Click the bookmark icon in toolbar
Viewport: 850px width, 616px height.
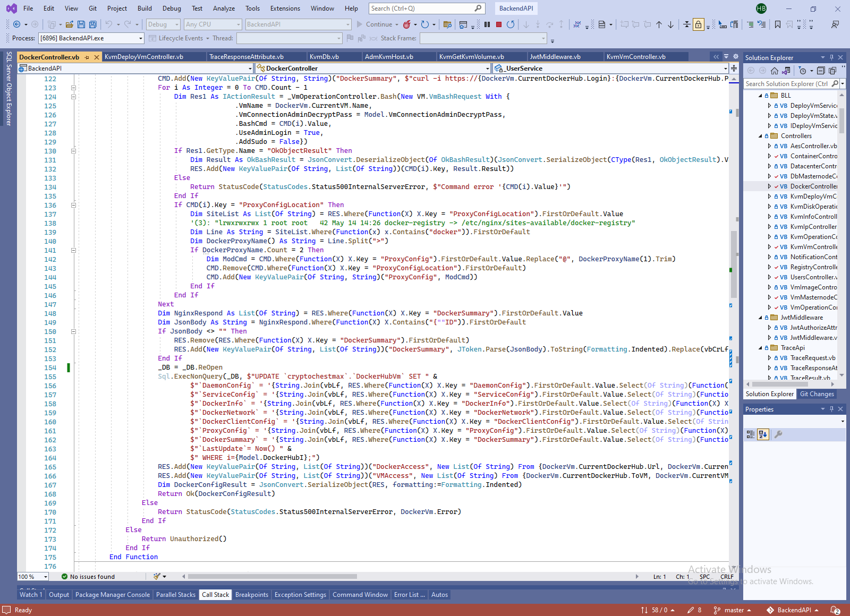778,24
